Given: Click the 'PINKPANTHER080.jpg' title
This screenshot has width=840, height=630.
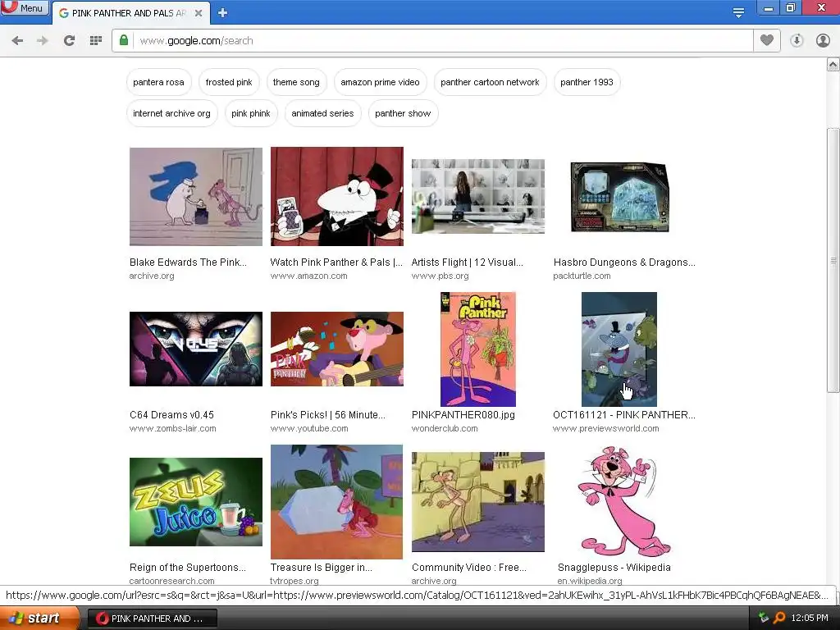Looking at the screenshot, I should pos(463,414).
